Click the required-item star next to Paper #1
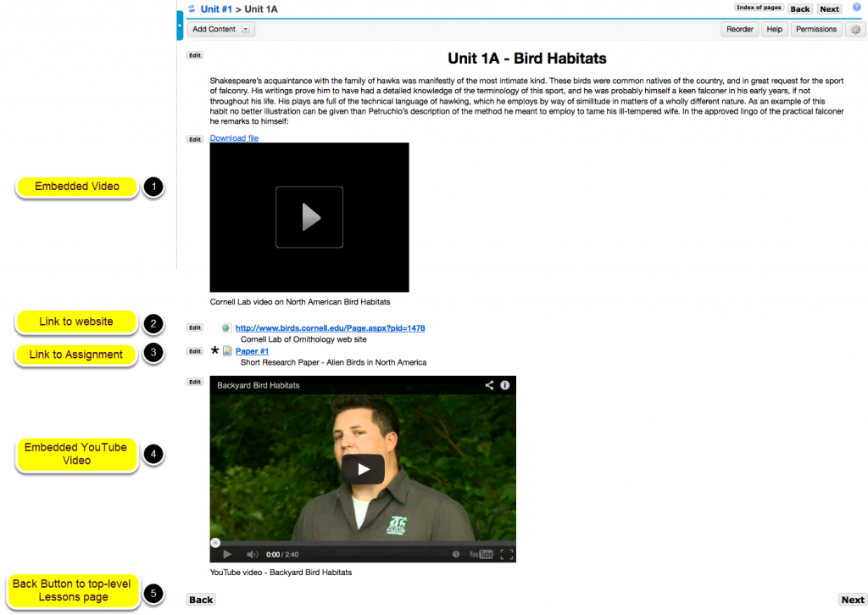The image size is (868, 615). click(x=214, y=350)
